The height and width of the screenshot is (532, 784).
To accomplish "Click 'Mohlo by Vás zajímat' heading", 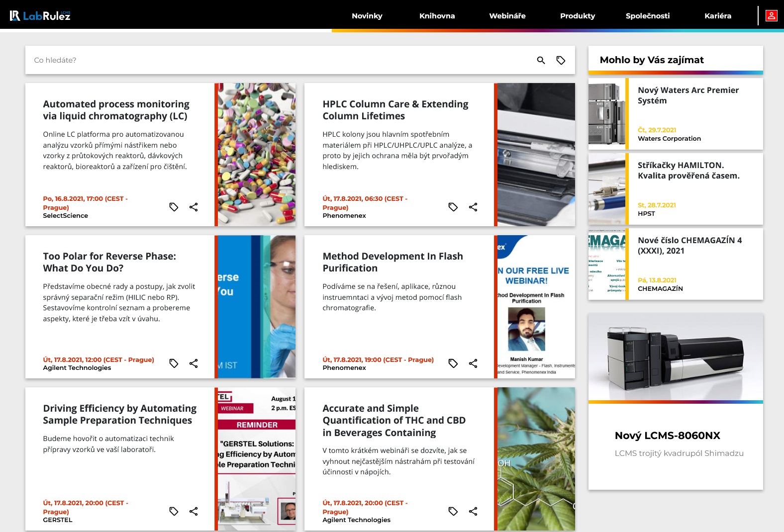I will point(652,60).
